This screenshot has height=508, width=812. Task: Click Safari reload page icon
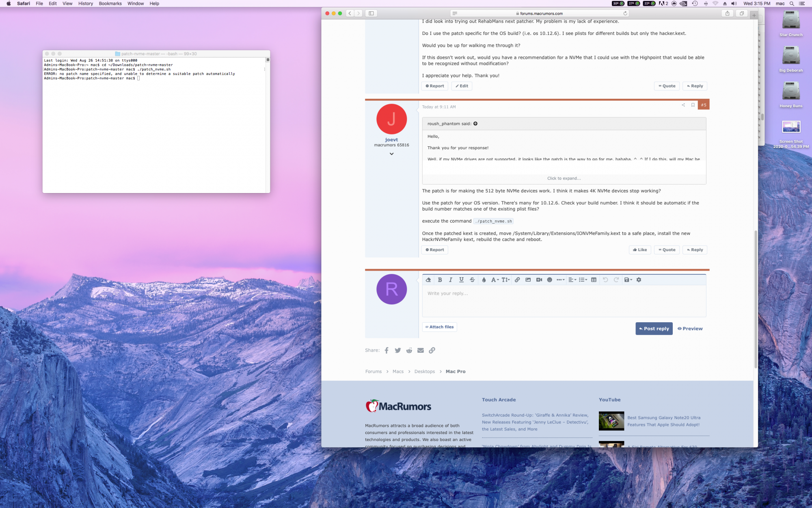click(x=625, y=13)
